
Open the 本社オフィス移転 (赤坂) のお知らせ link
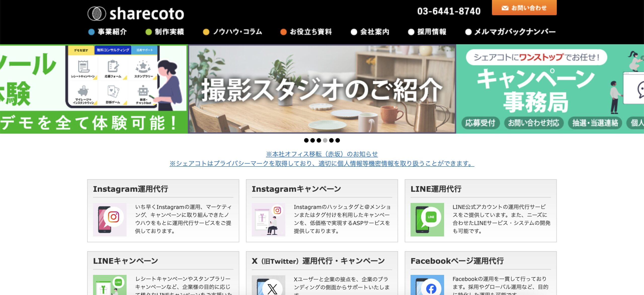(322, 154)
